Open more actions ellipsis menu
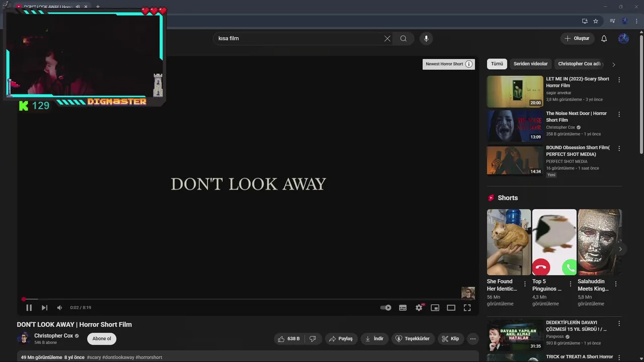Screen dimensions: 644x362 pos(472,339)
